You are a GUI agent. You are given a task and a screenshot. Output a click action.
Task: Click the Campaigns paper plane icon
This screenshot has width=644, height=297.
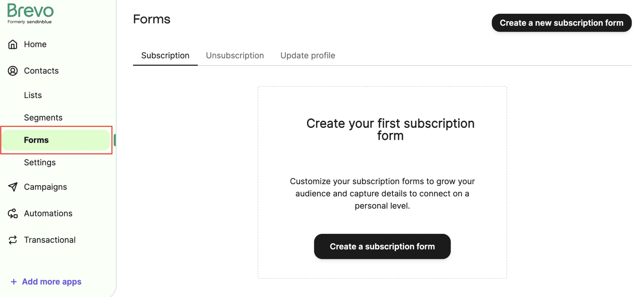tap(13, 187)
